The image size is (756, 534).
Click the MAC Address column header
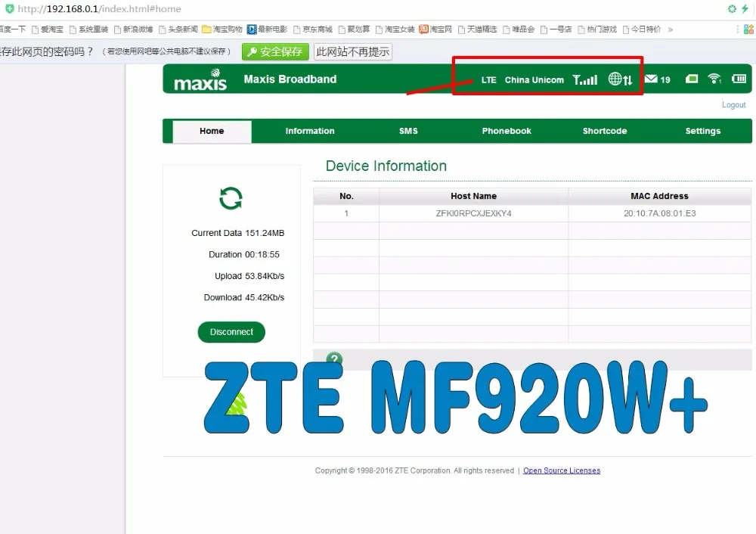pos(659,197)
